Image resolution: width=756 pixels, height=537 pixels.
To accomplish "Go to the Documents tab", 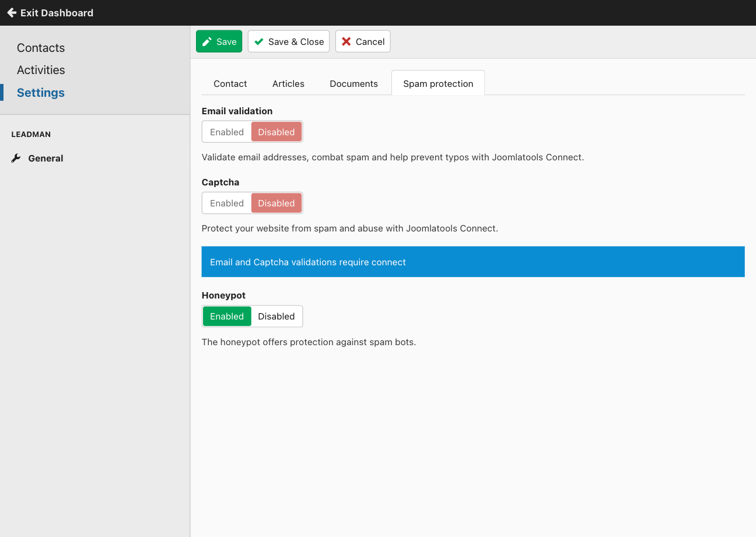I will click(x=353, y=83).
